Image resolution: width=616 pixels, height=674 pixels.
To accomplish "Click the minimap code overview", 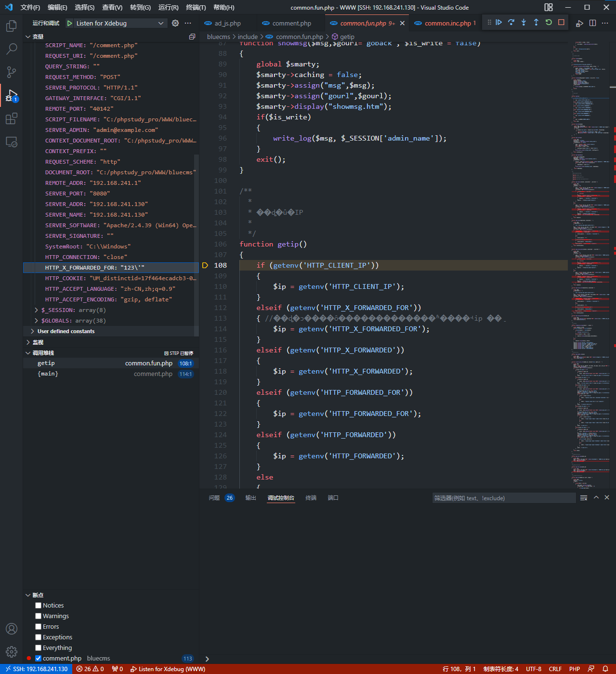I will (590, 265).
